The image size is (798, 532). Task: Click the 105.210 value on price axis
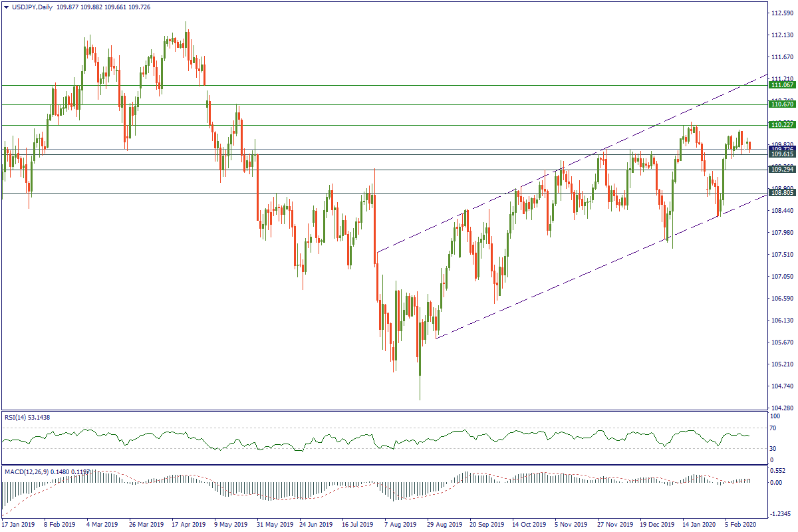(x=783, y=364)
